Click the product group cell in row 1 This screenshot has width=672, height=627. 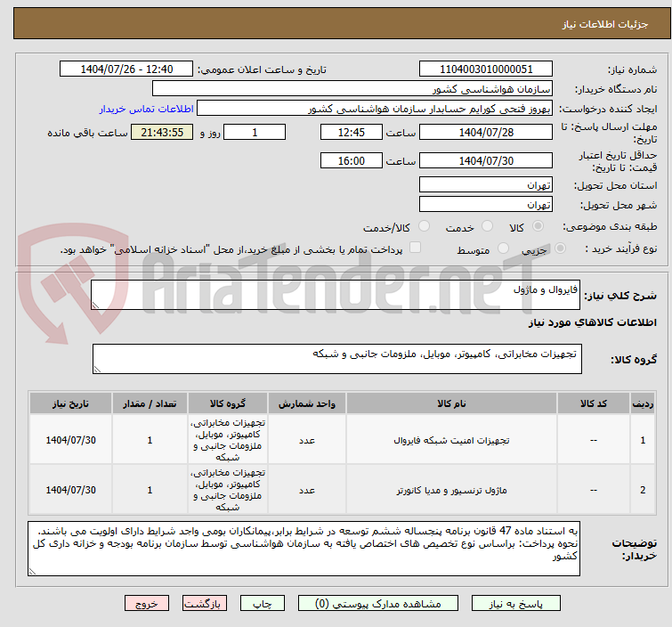(x=228, y=440)
